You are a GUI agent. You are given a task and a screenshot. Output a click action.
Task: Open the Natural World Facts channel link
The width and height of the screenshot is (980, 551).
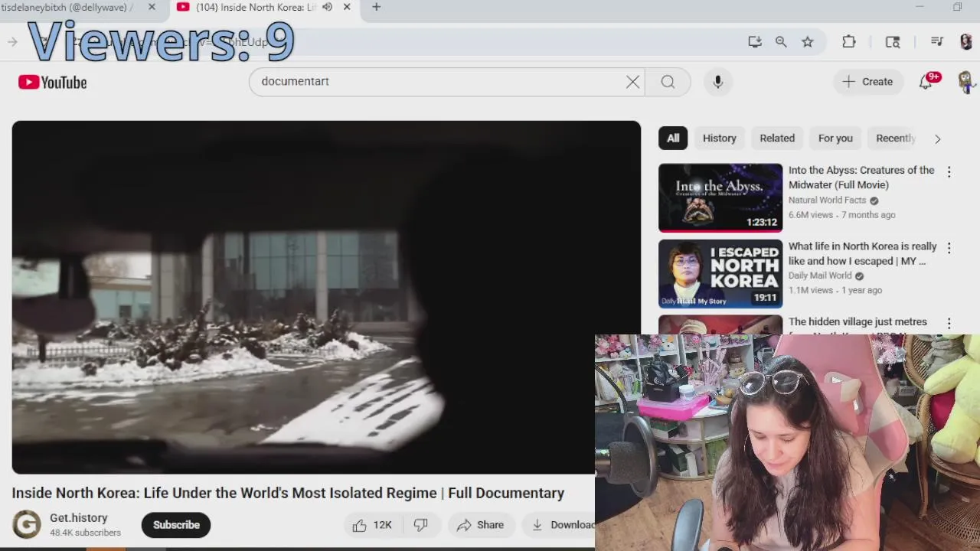pyautogui.click(x=828, y=201)
